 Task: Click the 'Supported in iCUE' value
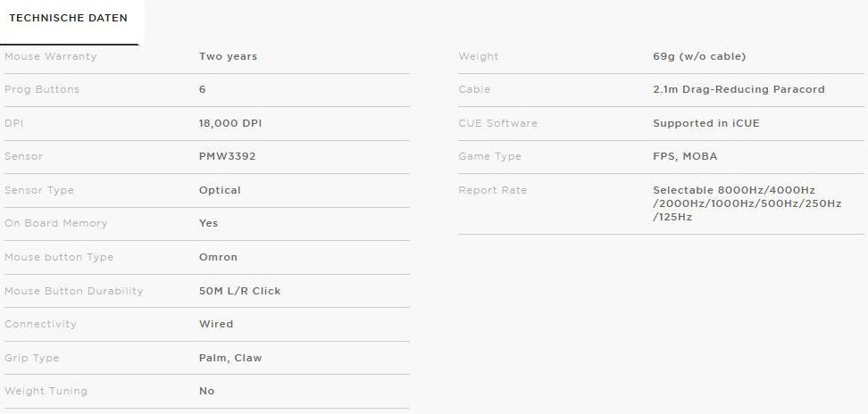point(705,123)
